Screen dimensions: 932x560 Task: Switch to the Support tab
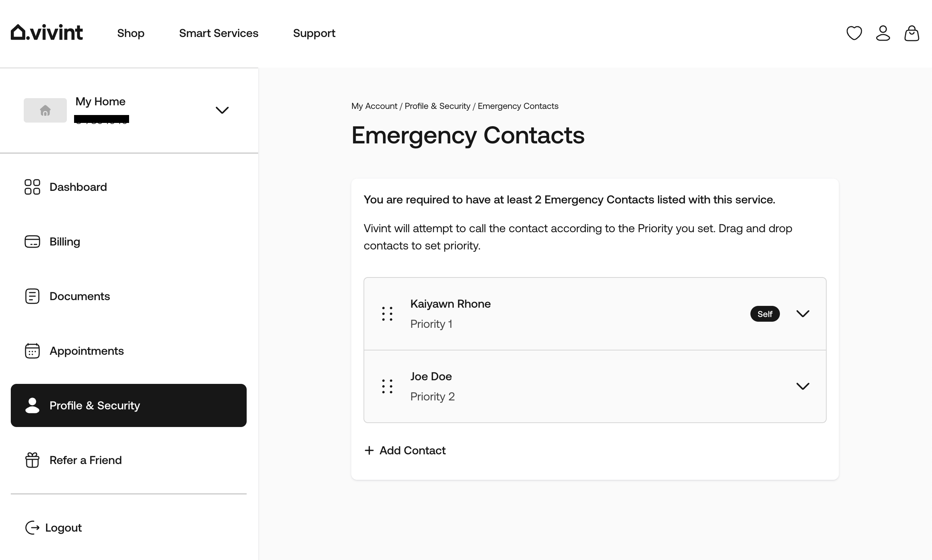pos(314,33)
